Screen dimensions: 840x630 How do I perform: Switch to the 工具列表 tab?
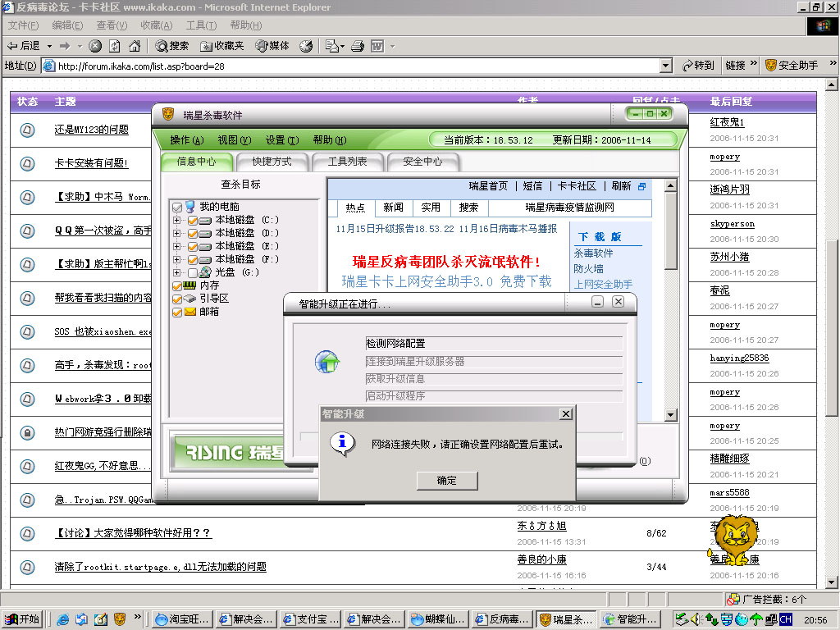click(x=347, y=162)
